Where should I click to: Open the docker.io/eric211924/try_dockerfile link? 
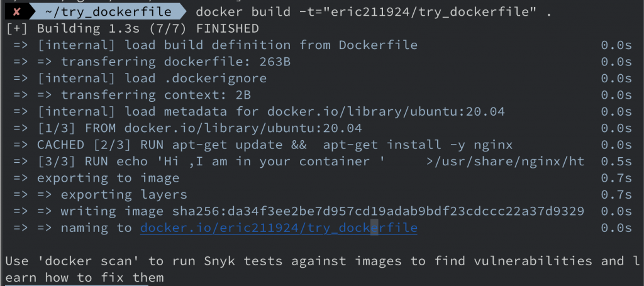coord(279,228)
